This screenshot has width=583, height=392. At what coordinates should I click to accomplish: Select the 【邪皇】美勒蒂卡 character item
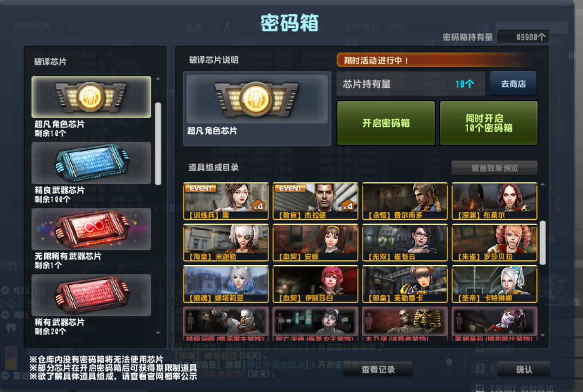(x=405, y=284)
